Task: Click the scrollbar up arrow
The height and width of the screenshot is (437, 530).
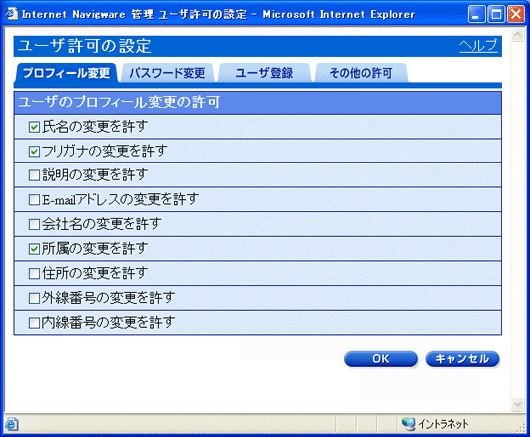Action: point(517,35)
